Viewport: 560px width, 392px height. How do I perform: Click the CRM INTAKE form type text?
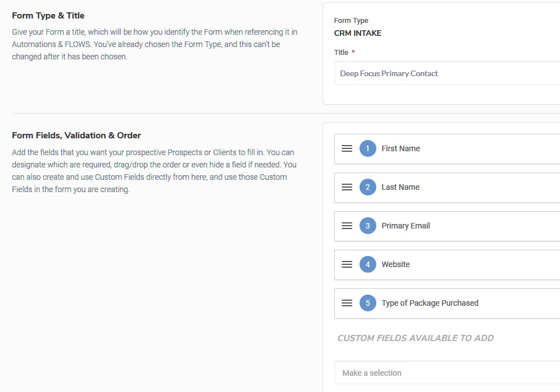pos(357,33)
